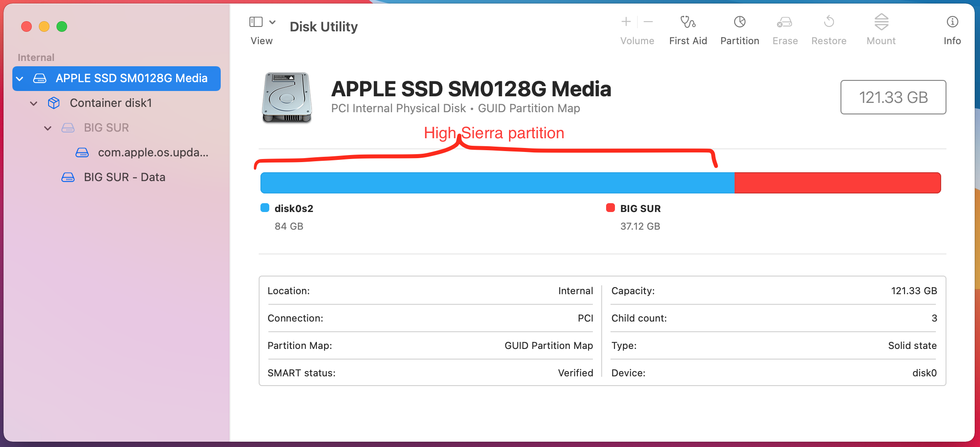Screen dimensions: 980x447
Task: Click the Location value Internal
Action: (576, 291)
